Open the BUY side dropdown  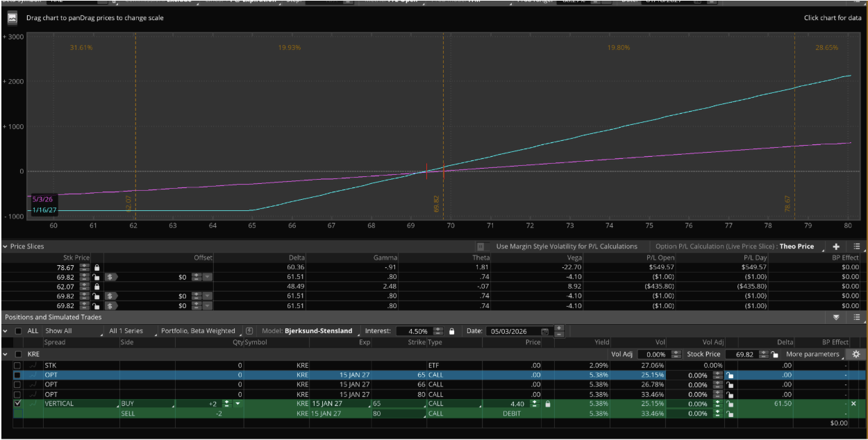(x=146, y=403)
